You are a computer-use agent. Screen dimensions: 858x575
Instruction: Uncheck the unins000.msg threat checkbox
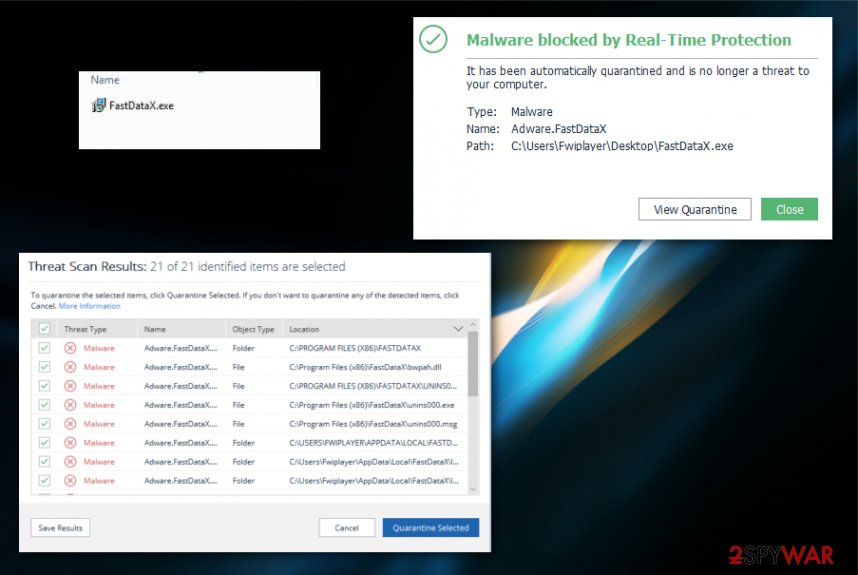coord(44,424)
